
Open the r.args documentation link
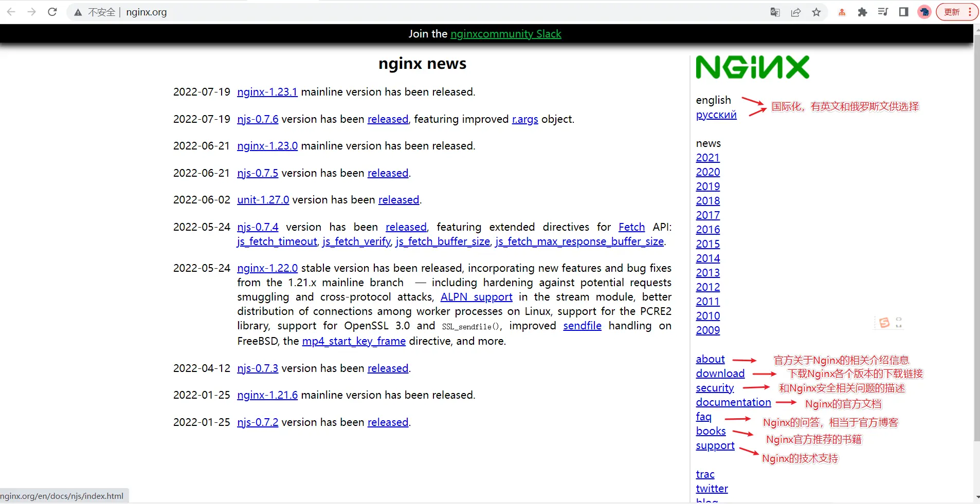[525, 119]
